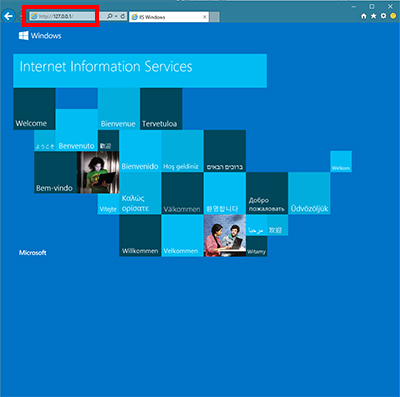400x397 pixels.
Task: Click the yellow smiley feedback icon
Action: (393, 16)
